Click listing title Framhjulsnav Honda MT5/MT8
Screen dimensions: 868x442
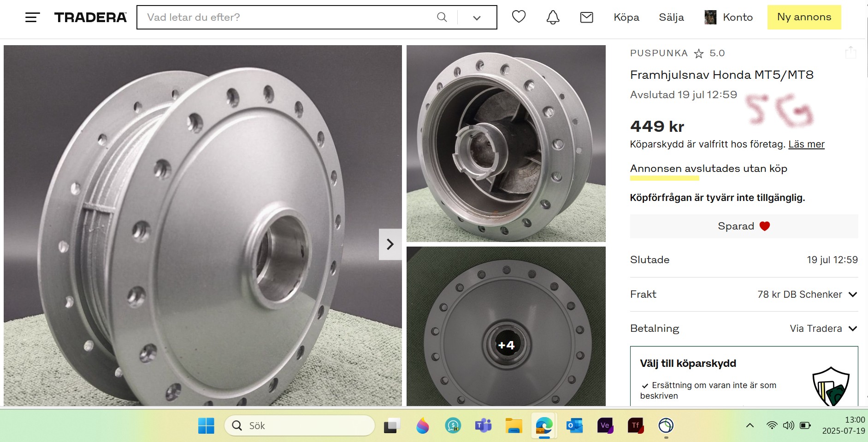click(722, 75)
